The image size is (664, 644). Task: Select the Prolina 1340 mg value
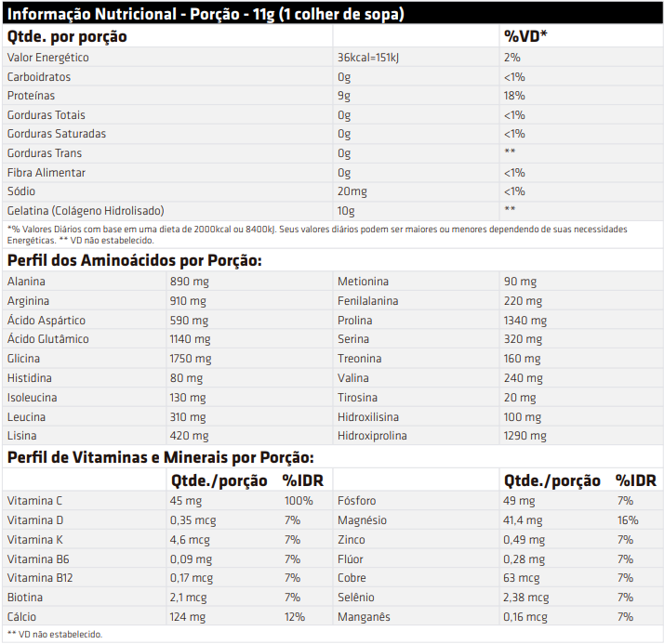click(525, 320)
